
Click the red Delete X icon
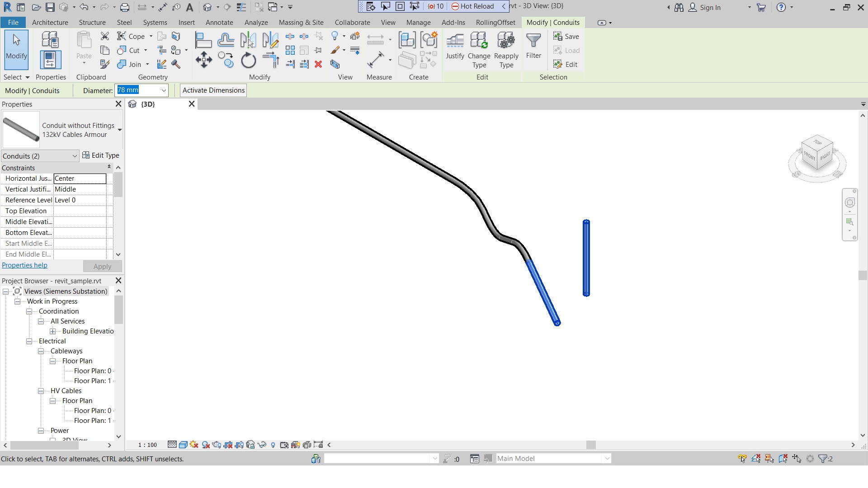click(x=318, y=64)
